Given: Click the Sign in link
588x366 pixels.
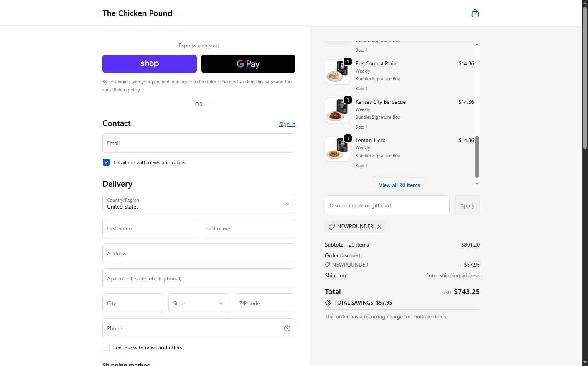Looking at the screenshot, I should [x=287, y=124].
